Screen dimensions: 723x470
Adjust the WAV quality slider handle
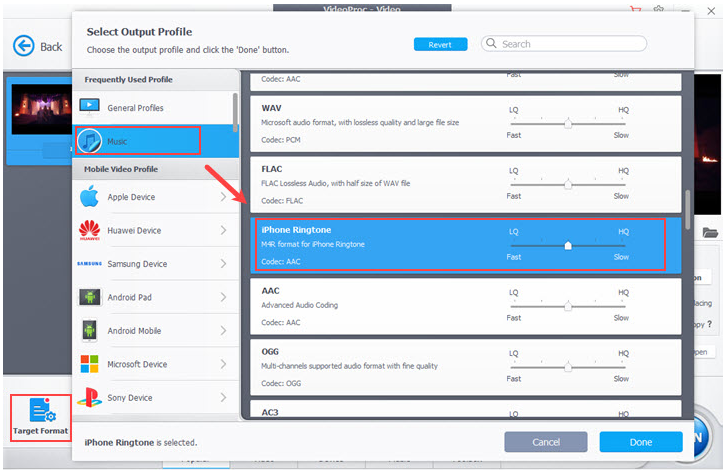click(568, 123)
